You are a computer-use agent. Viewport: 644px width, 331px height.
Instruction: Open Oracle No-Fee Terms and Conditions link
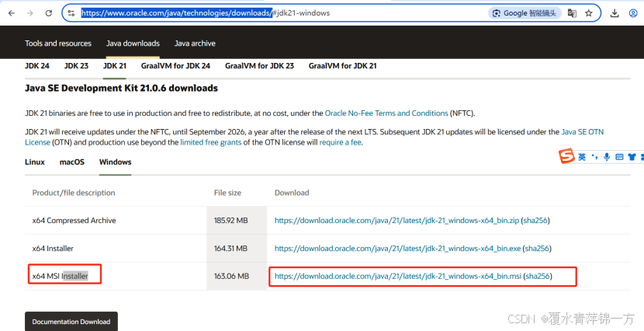click(386, 113)
